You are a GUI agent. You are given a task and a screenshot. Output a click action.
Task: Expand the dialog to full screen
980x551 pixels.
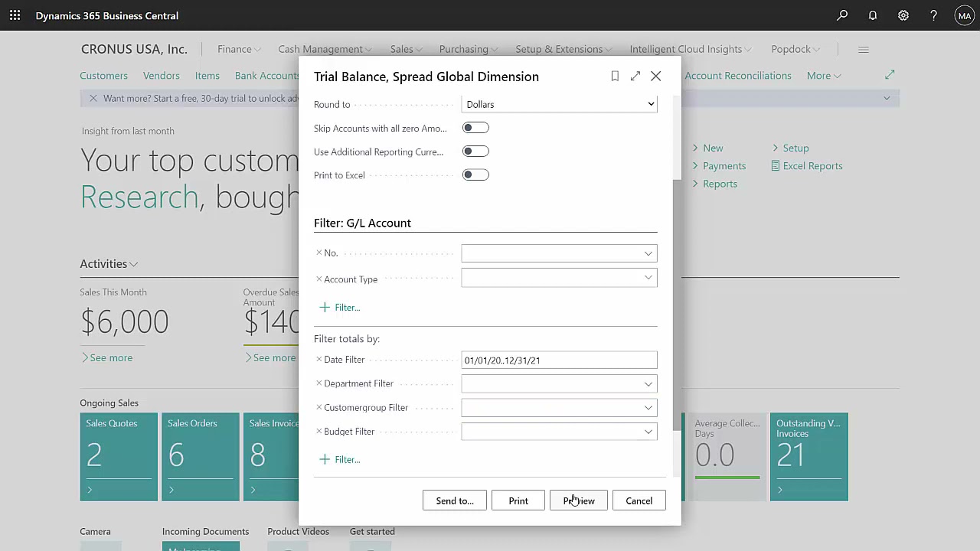coord(635,76)
